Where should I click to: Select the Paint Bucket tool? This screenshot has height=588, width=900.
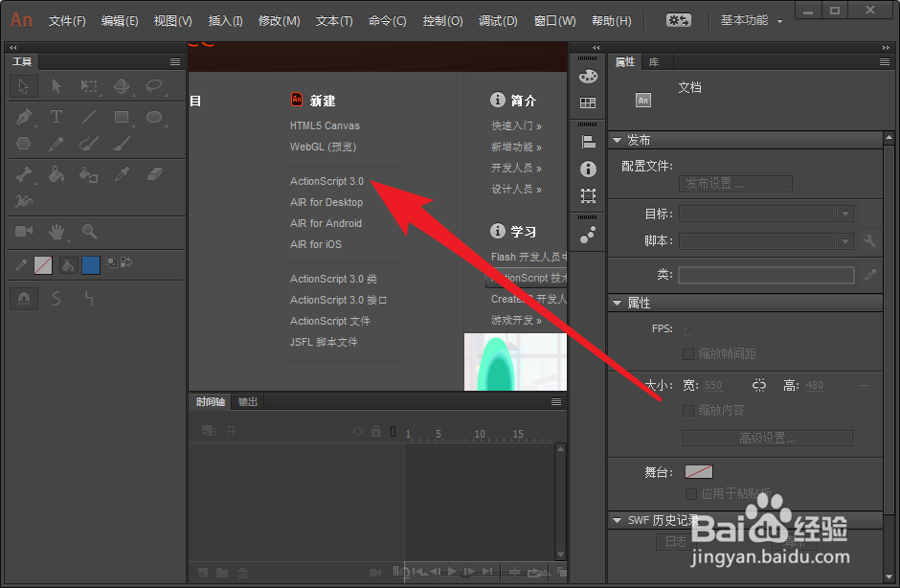click(56, 174)
